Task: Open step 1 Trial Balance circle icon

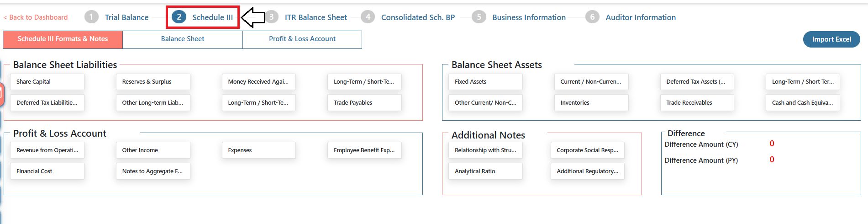Action: pyautogui.click(x=91, y=17)
